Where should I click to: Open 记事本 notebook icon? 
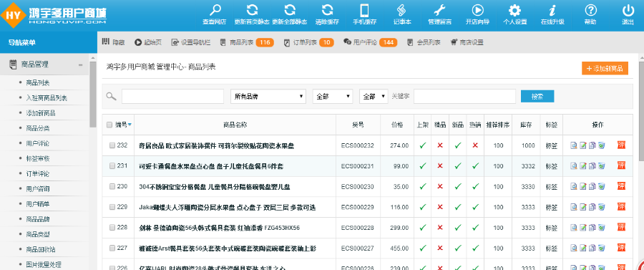tap(401, 10)
